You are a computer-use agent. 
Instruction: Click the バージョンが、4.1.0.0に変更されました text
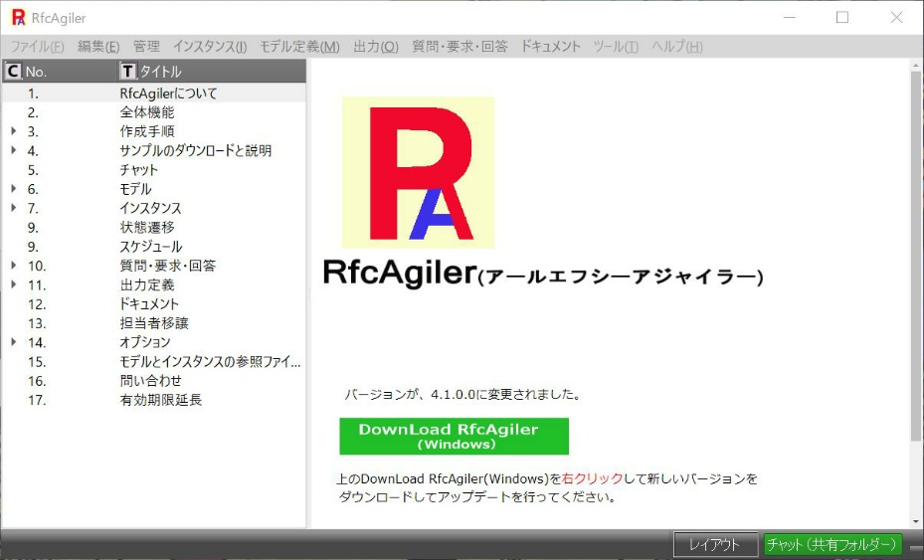(x=462, y=394)
